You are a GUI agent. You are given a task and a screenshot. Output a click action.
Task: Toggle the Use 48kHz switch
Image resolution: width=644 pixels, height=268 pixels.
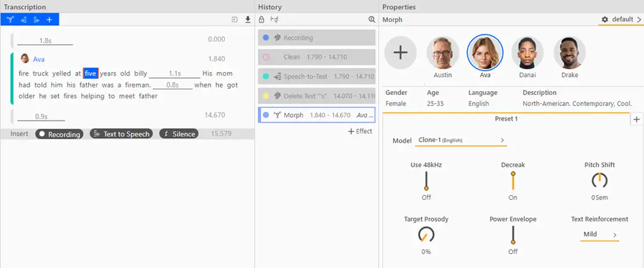click(x=426, y=180)
